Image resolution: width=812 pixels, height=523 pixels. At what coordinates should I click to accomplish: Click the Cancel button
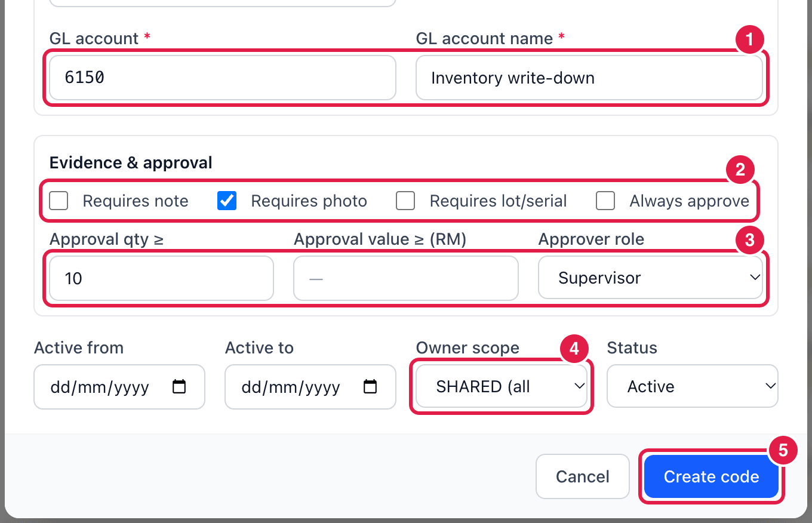[x=583, y=476]
